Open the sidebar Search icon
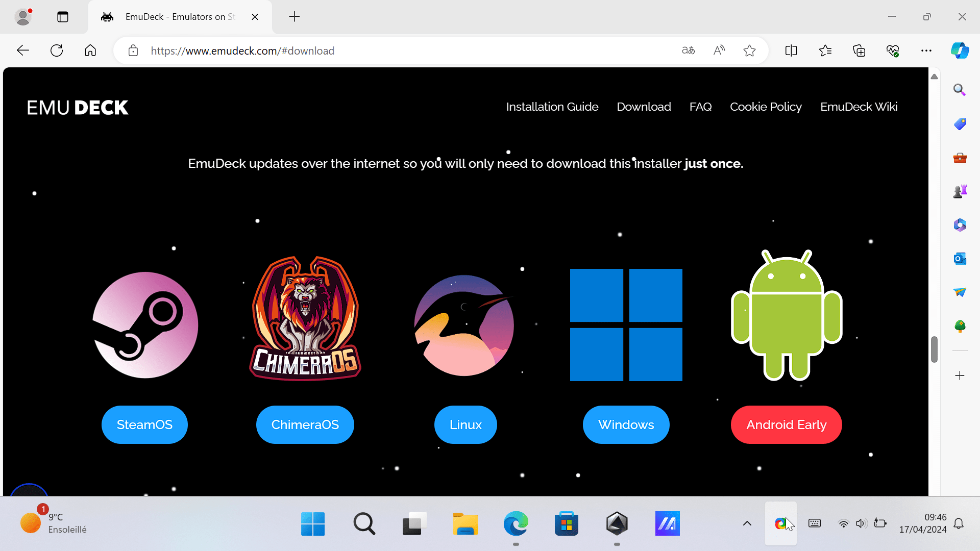The width and height of the screenshot is (980, 551). pyautogui.click(x=960, y=90)
